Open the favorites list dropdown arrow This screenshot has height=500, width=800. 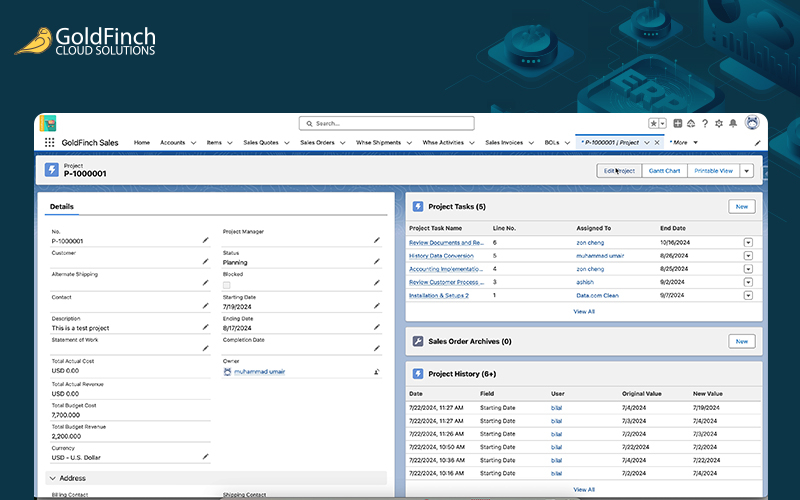(662, 123)
